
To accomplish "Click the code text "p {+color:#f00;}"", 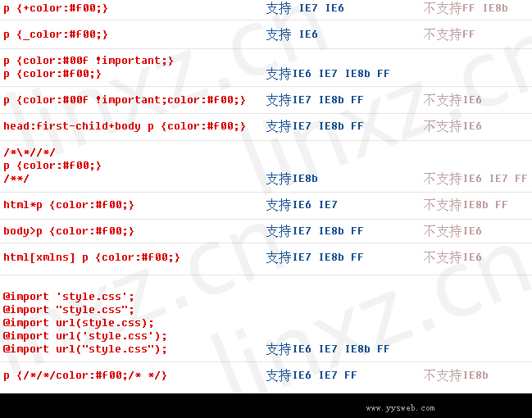I will point(56,8).
